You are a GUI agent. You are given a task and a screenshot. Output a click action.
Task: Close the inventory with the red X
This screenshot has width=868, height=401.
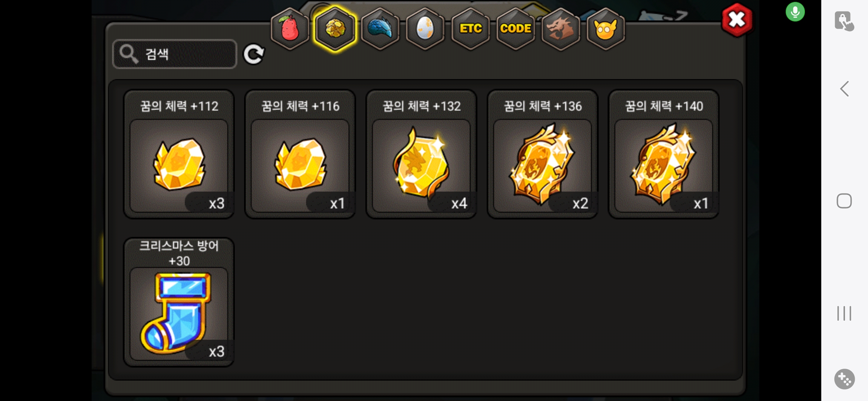pos(737,20)
